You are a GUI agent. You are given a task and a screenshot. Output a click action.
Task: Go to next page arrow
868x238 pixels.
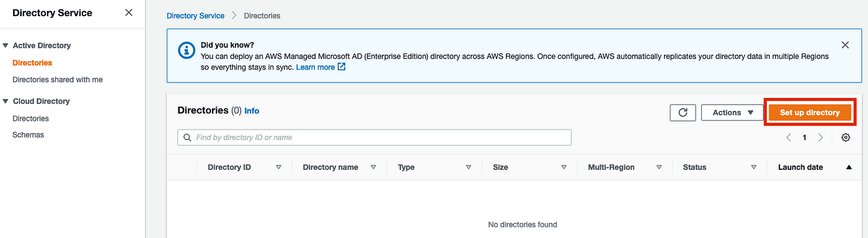[x=820, y=138]
